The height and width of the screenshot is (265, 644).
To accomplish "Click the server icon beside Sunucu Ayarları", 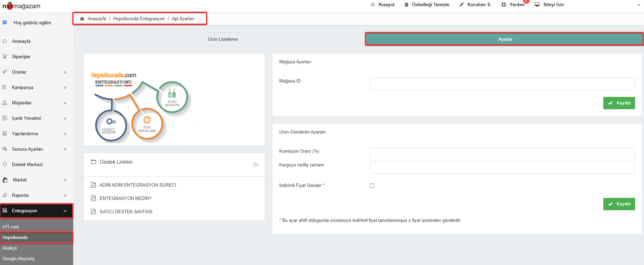I will (x=5, y=149).
